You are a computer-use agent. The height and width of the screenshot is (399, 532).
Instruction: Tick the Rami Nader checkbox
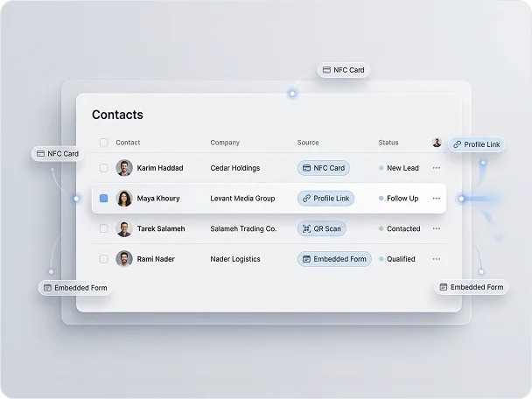coord(103,259)
